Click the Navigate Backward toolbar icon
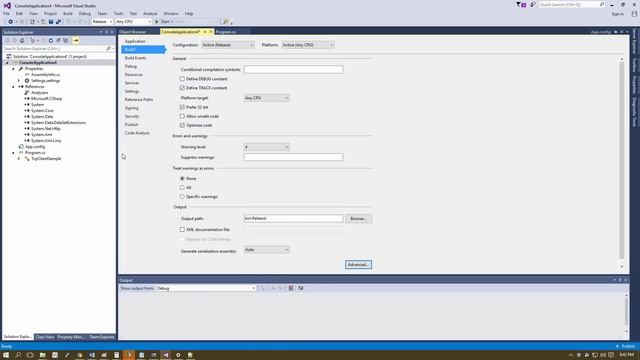 click(11, 22)
